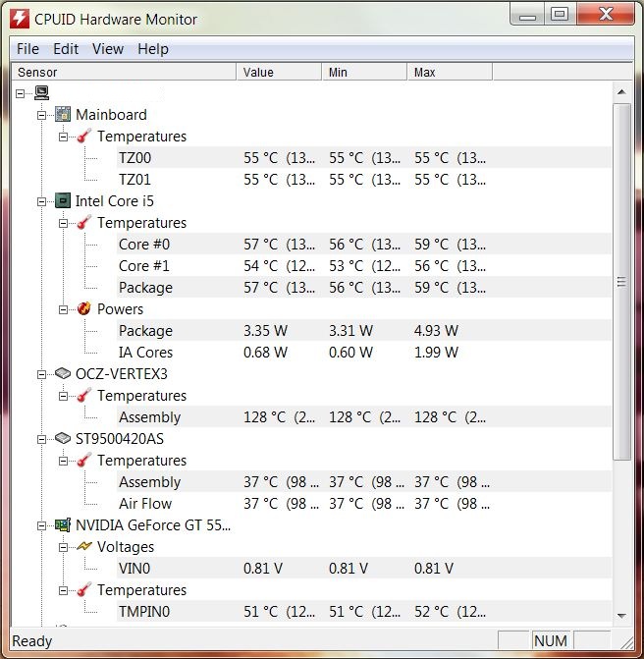Collapse Temperatures under Intel Core i5
Viewport: 644px width, 659px height.
pos(63,223)
